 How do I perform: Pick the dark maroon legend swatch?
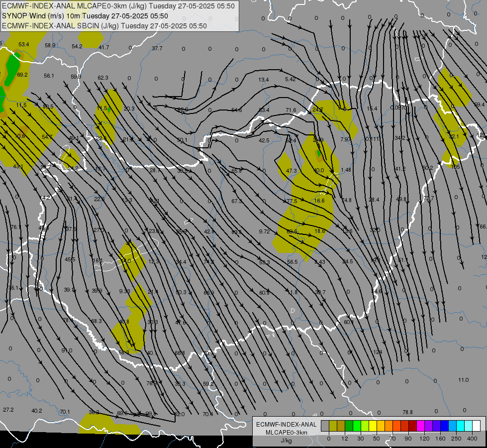coord(413,426)
